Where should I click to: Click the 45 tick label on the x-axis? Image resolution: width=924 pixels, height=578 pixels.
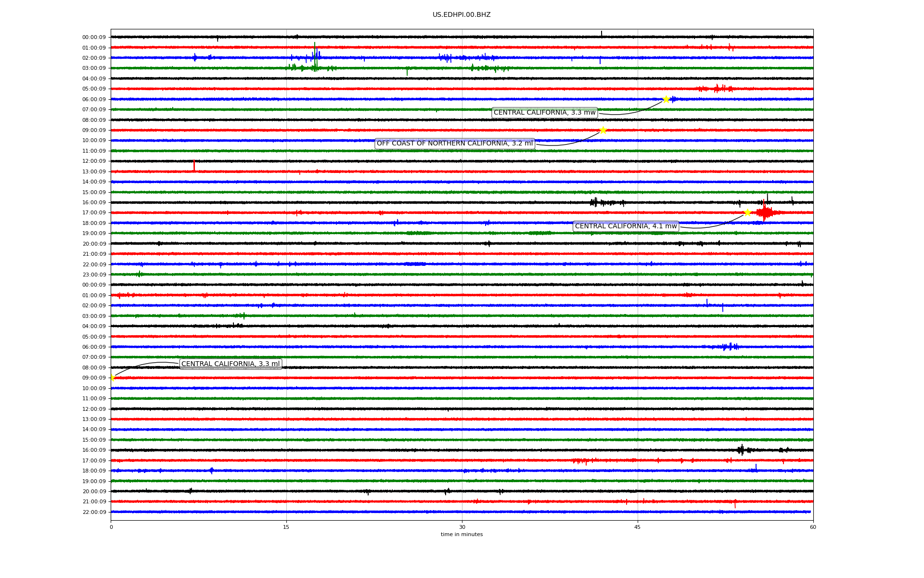point(637,527)
